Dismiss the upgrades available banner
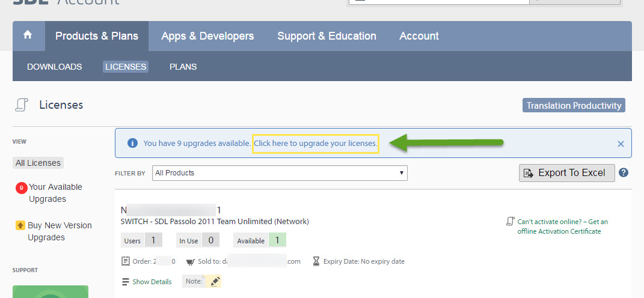This screenshot has height=298, width=644. 621,144
